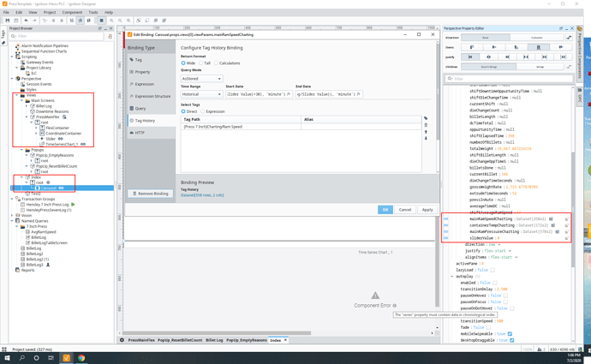Screen dimensions: 591x364
Task: Click the Remove Binding button
Action: point(150,194)
